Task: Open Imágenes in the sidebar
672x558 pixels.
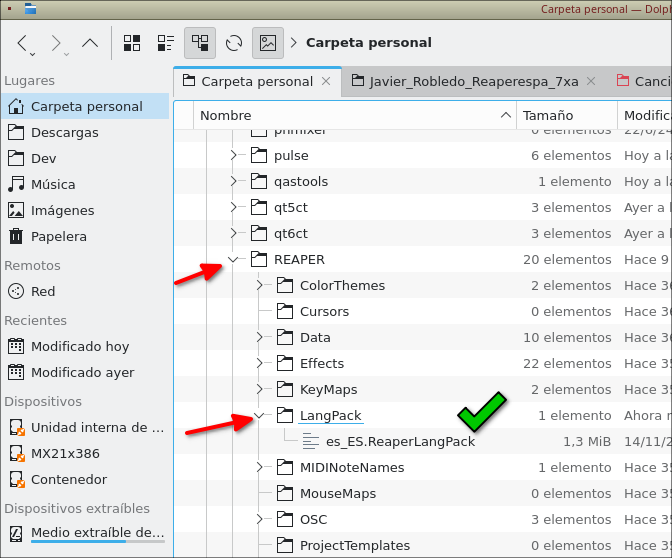Action: click(x=86, y=210)
